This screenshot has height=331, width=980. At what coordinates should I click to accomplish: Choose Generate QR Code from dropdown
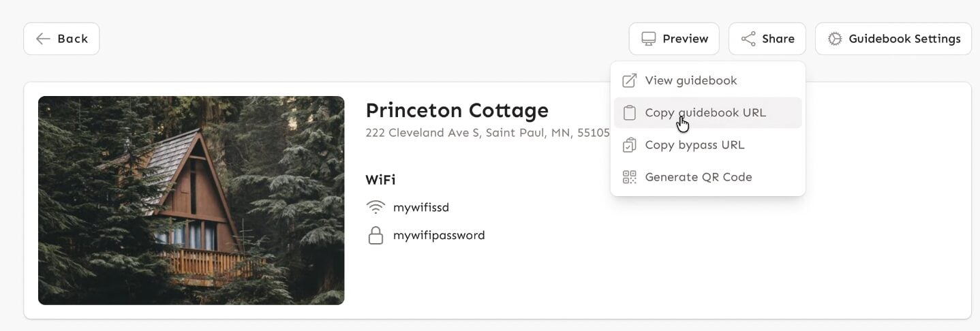pyautogui.click(x=699, y=177)
